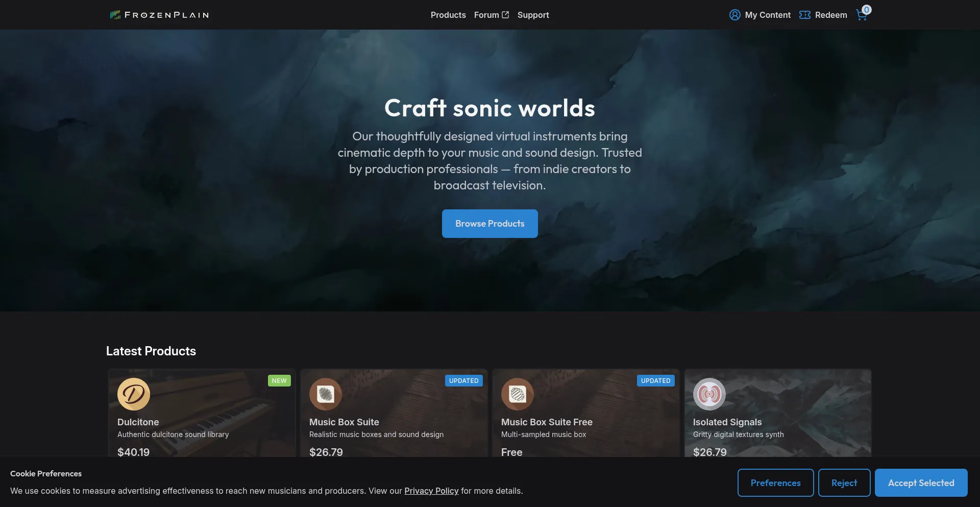
Task: Click the My Content user icon
Action: [734, 15]
